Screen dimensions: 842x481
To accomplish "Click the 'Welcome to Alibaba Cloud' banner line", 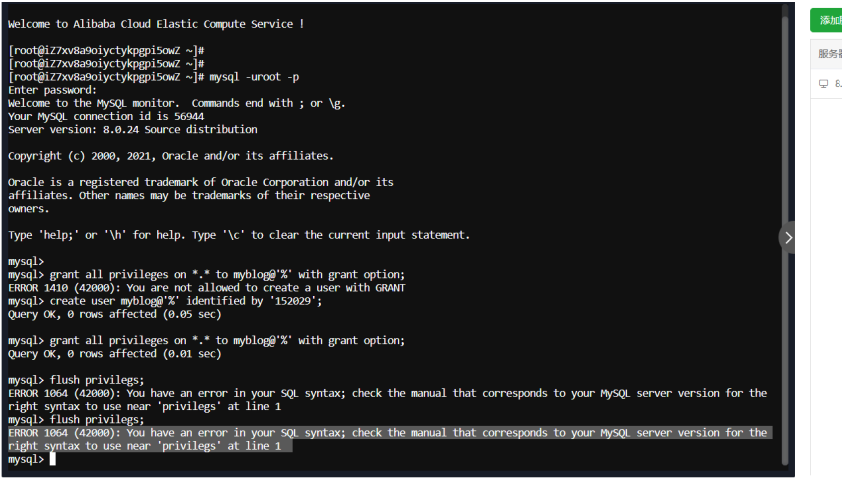I will [156, 23].
